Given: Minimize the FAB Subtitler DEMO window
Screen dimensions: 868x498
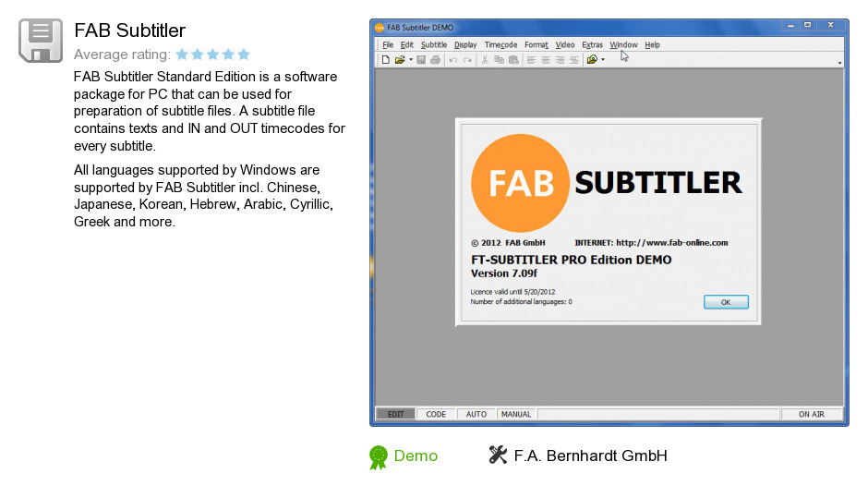Looking at the screenshot, I should point(790,26).
